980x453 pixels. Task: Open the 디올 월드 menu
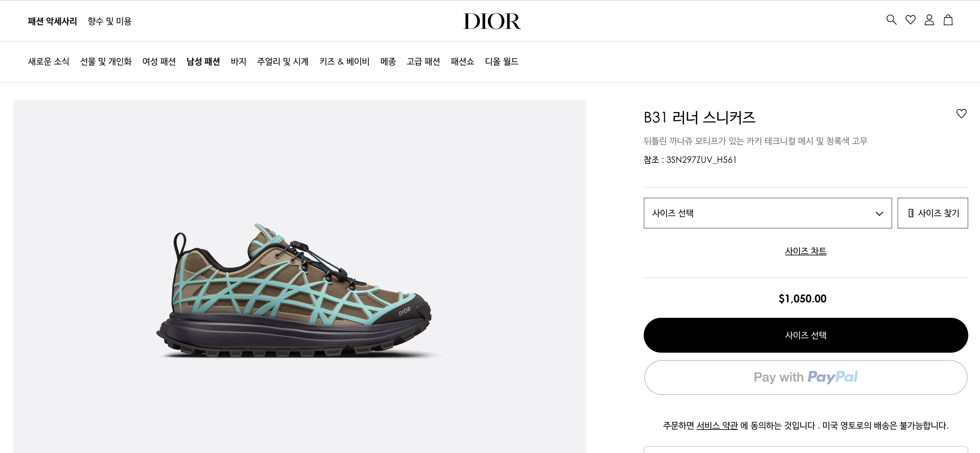502,62
